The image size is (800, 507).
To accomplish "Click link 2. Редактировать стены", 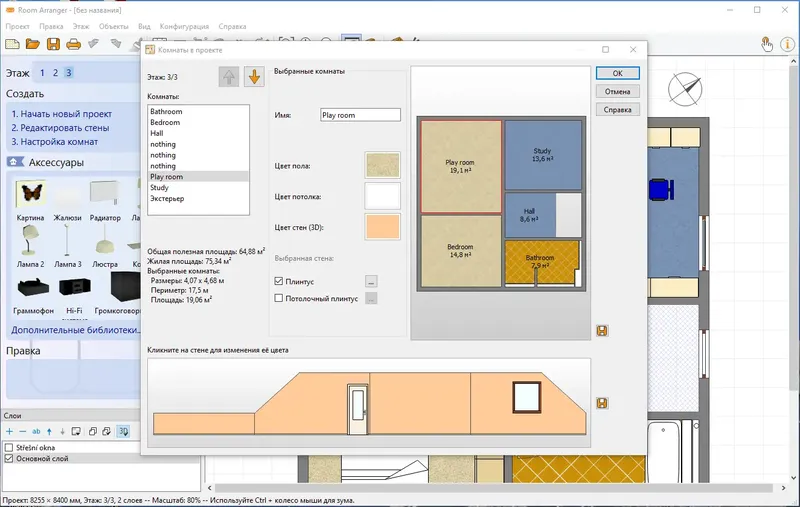I will 60,128.
